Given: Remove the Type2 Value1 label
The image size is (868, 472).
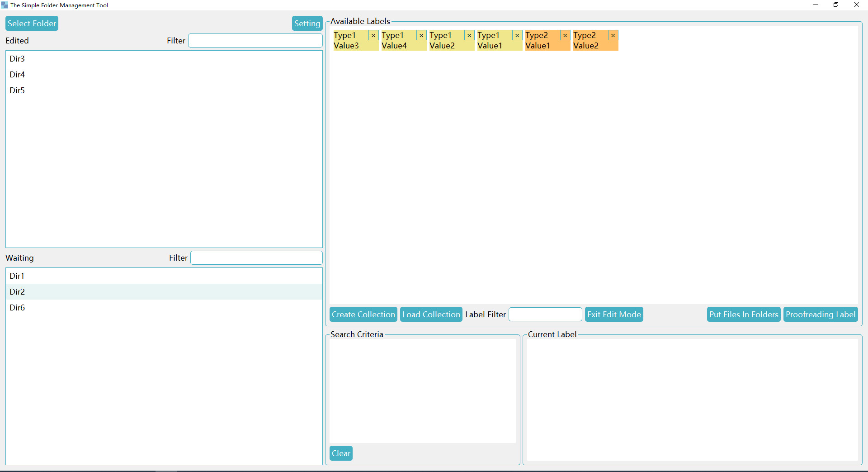Looking at the screenshot, I should (x=565, y=35).
